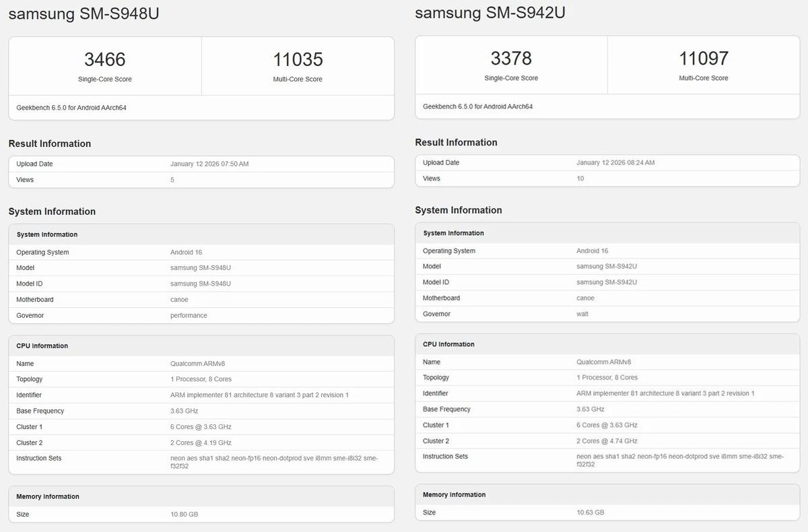Click the views count of 10
808x532 pixels.
coord(580,178)
